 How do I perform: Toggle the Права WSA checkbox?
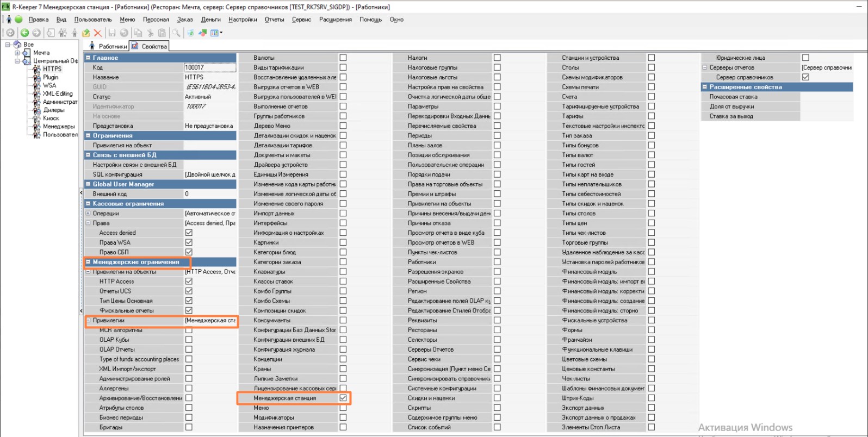[189, 242]
